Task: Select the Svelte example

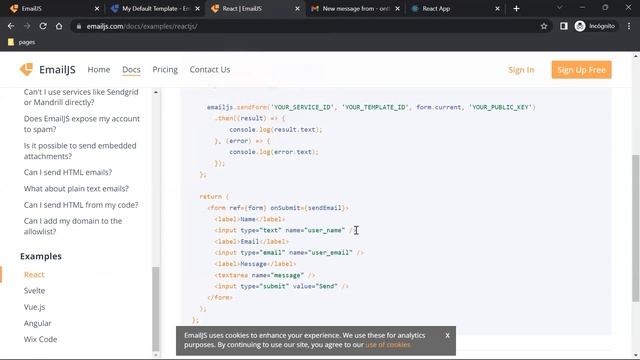Action: pos(34,291)
